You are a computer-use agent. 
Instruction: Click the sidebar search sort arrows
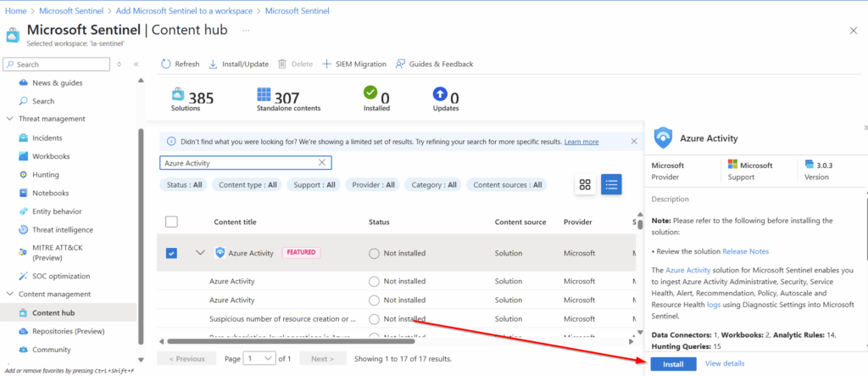pos(119,65)
